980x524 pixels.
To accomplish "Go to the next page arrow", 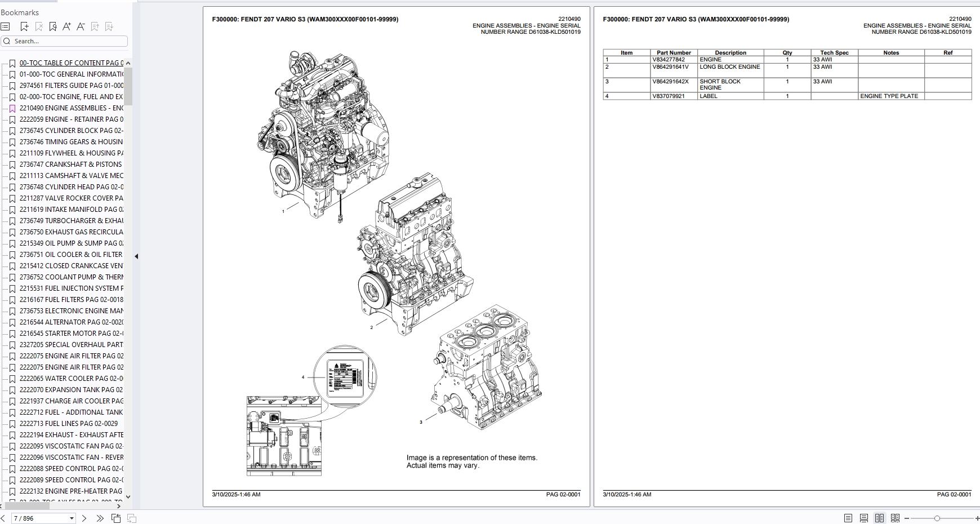I will (84, 518).
